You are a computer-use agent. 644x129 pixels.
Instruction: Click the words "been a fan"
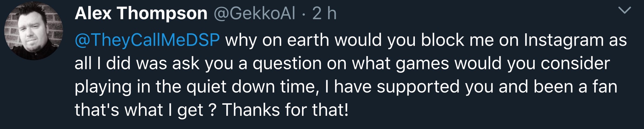coord(575,87)
